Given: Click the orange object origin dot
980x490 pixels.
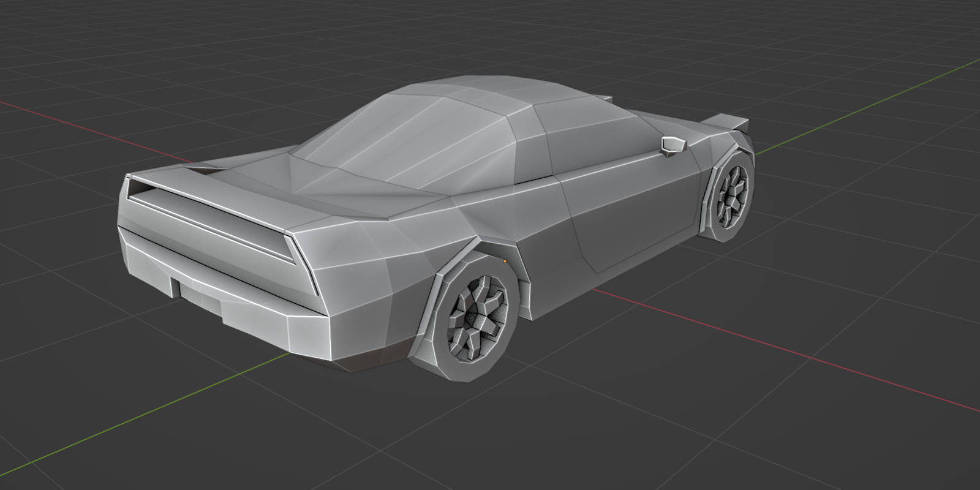Looking at the screenshot, I should [x=504, y=261].
